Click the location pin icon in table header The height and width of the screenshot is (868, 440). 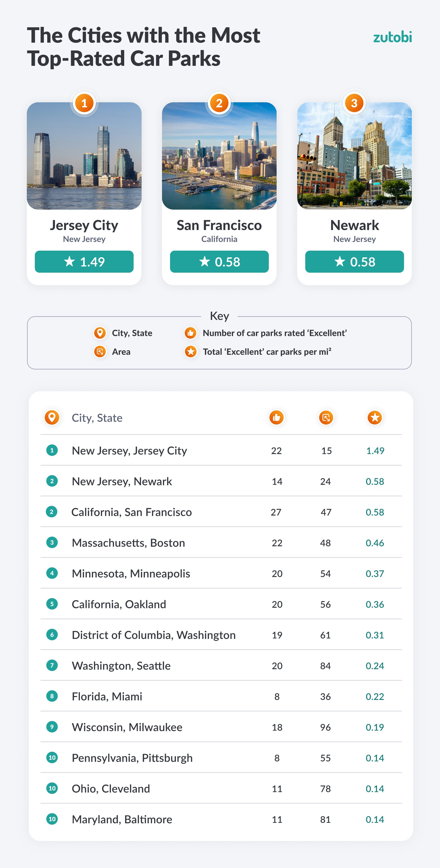pyautogui.click(x=52, y=418)
